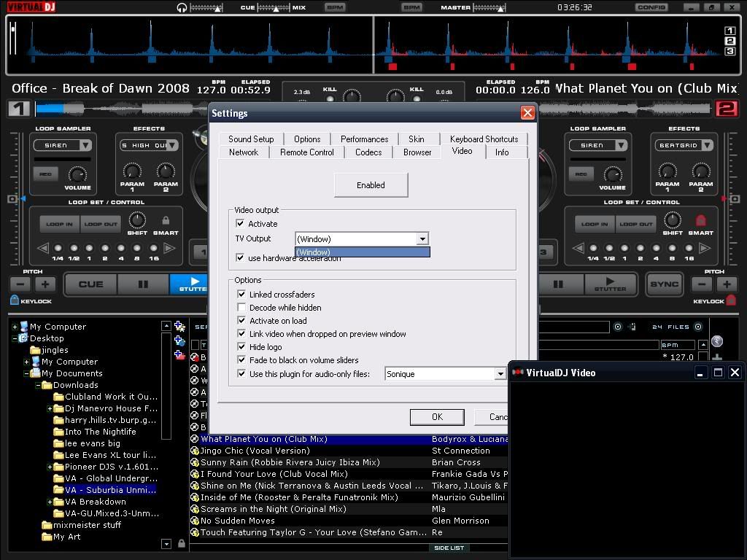Open the Sonique plugin dropdown
Image resolution: width=747 pixels, height=560 pixels.
[x=500, y=374]
